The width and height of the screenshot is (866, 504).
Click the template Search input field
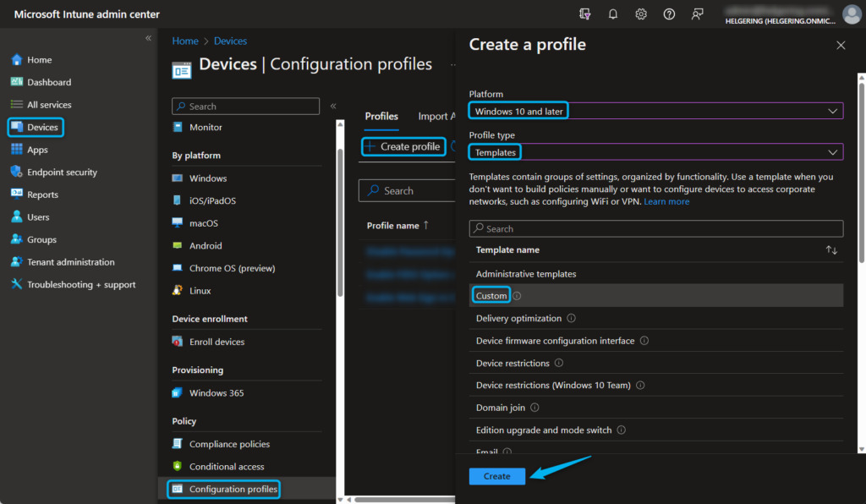[656, 228]
